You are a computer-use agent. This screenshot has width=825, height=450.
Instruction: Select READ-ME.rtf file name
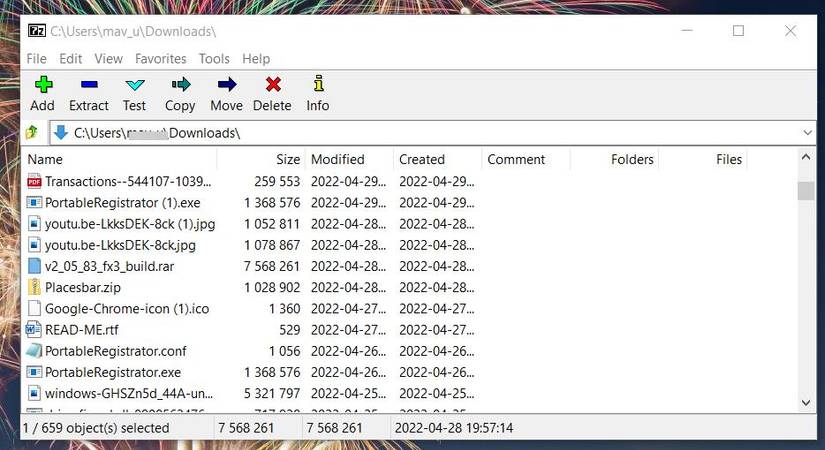(82, 329)
